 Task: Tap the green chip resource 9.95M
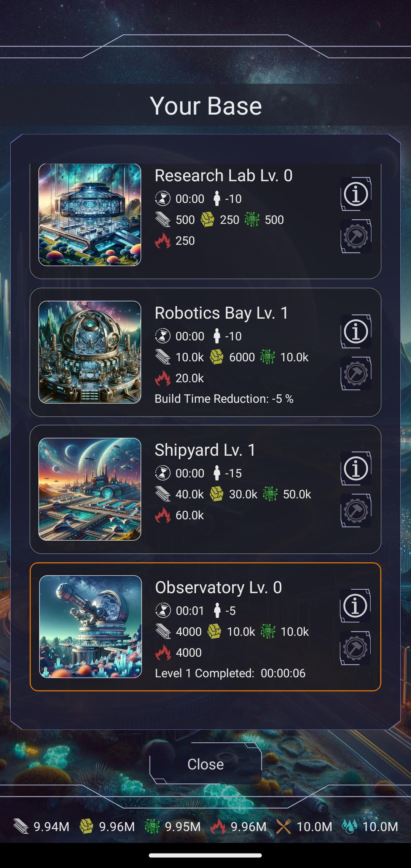point(173,827)
